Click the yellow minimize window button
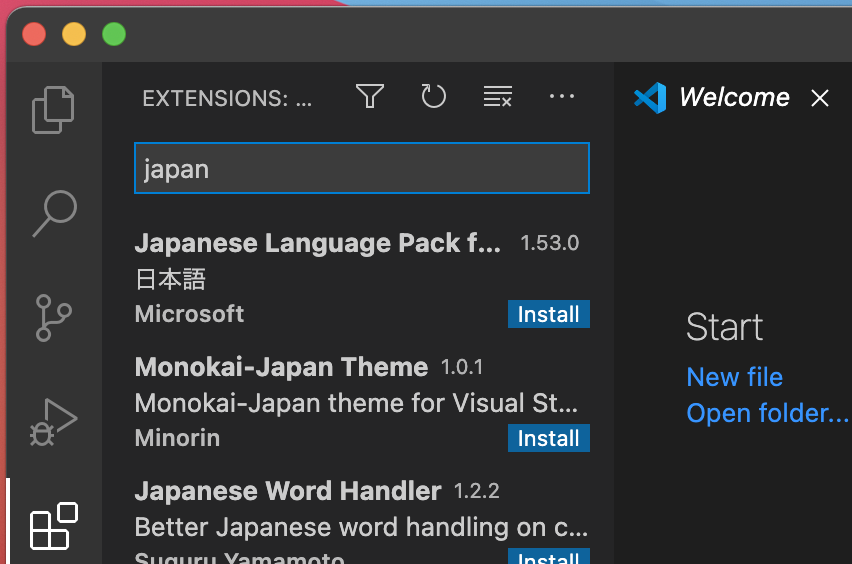Screen dimensions: 852x564 pos(74,34)
